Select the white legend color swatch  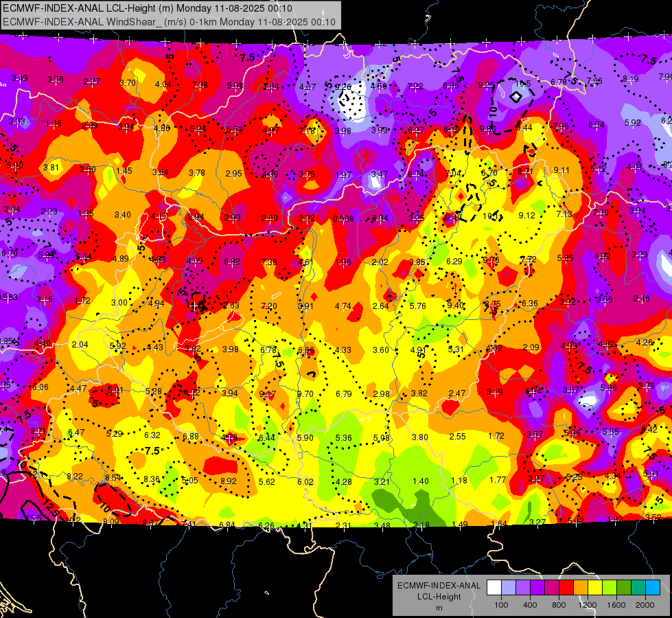(x=494, y=588)
